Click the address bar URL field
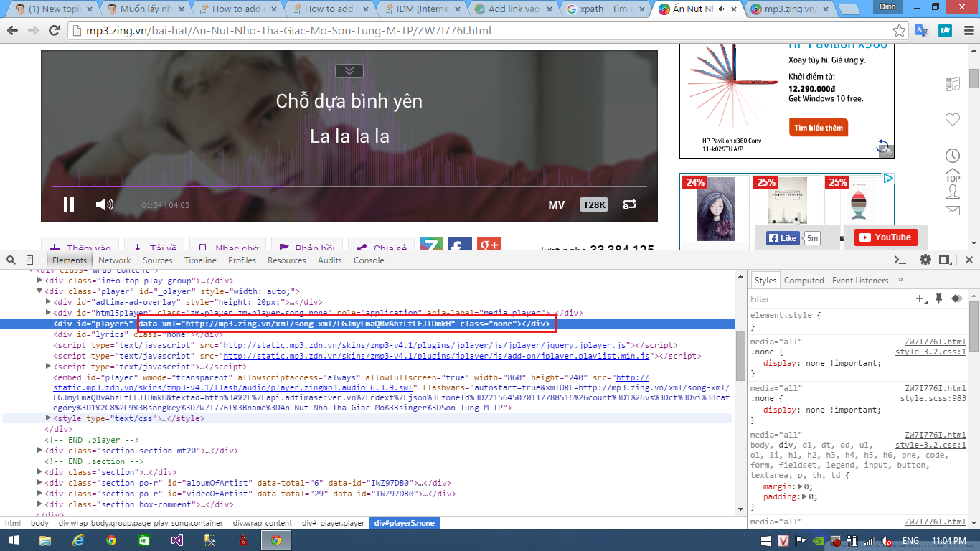The width and height of the screenshot is (980, 551). click(x=481, y=31)
